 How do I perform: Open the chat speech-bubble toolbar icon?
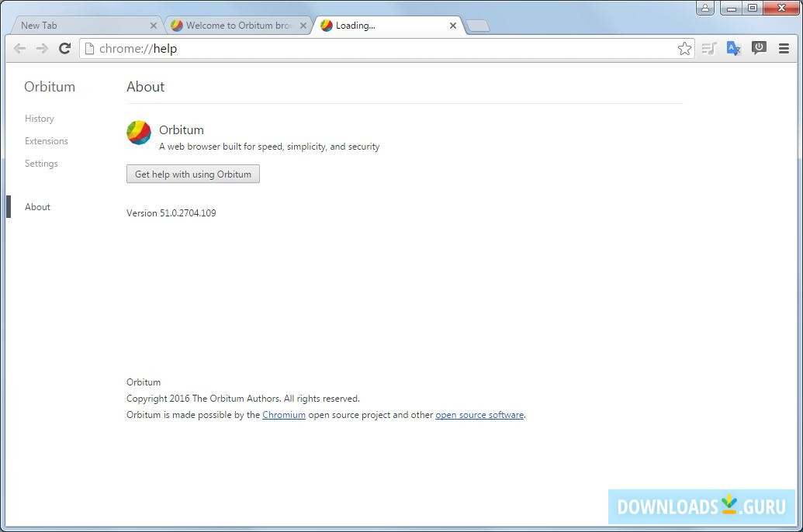[759, 48]
